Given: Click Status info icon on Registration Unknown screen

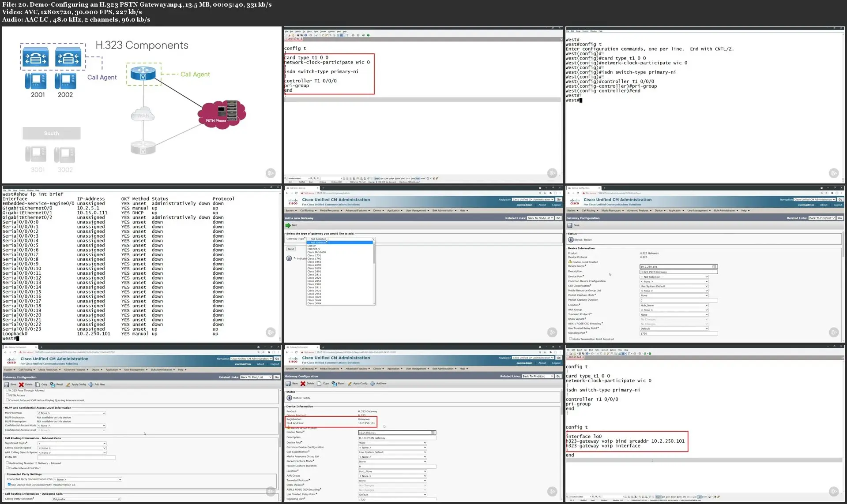Looking at the screenshot, I should click(289, 398).
